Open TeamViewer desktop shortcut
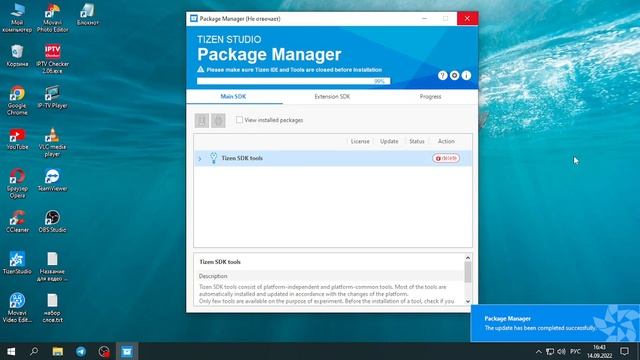 [52, 180]
